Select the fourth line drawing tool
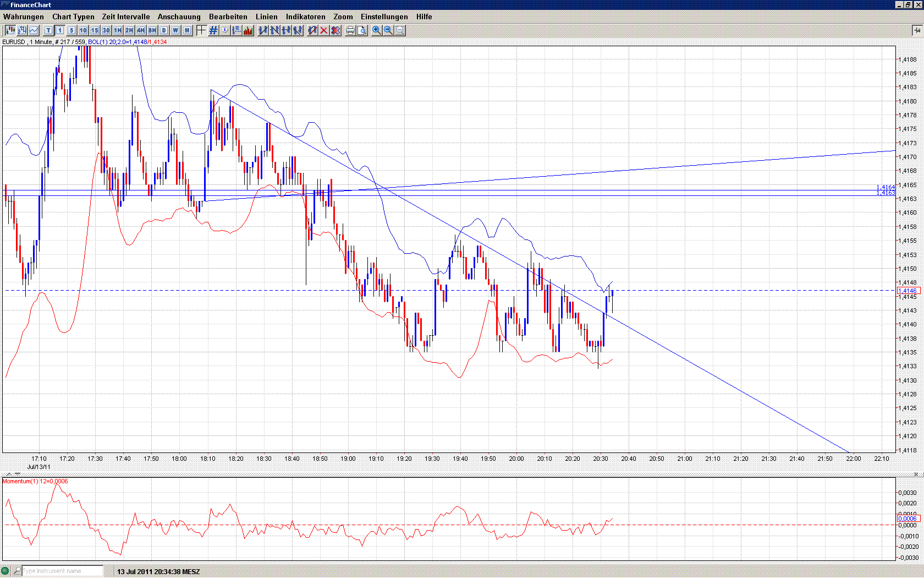The width and height of the screenshot is (924, 578). (x=298, y=30)
